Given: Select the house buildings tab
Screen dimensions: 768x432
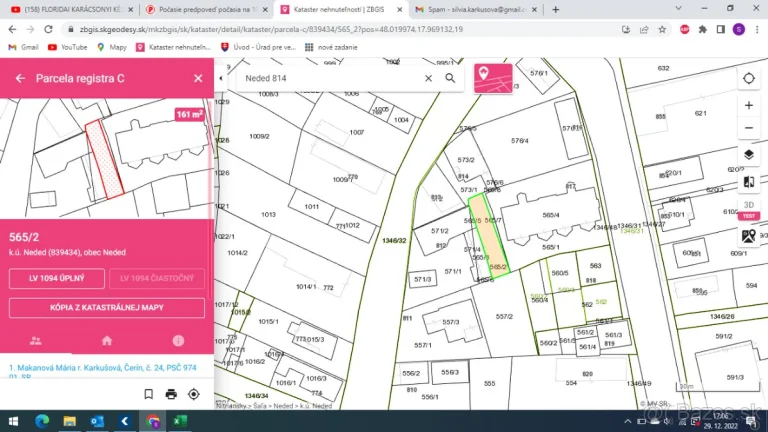Looking at the screenshot, I should [x=107, y=341].
